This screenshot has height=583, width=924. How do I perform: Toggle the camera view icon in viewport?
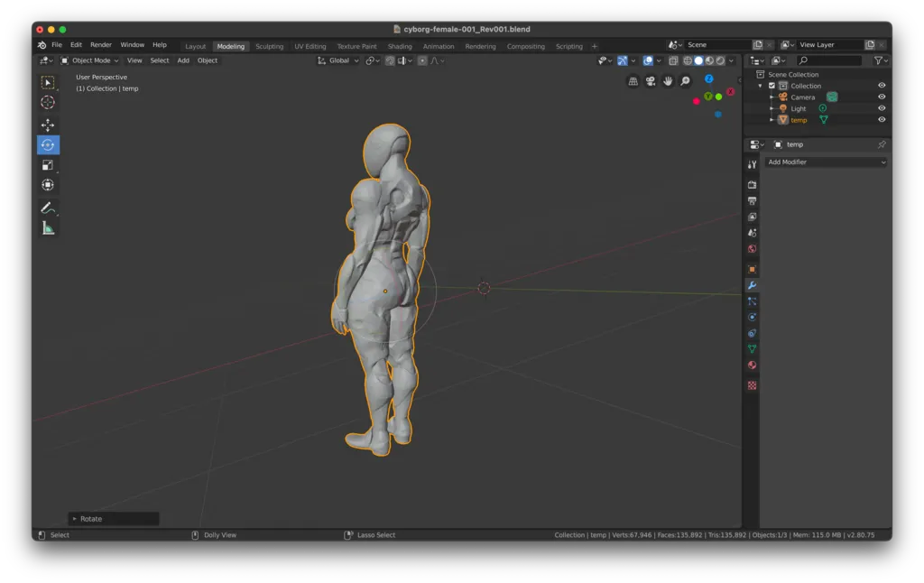click(651, 81)
